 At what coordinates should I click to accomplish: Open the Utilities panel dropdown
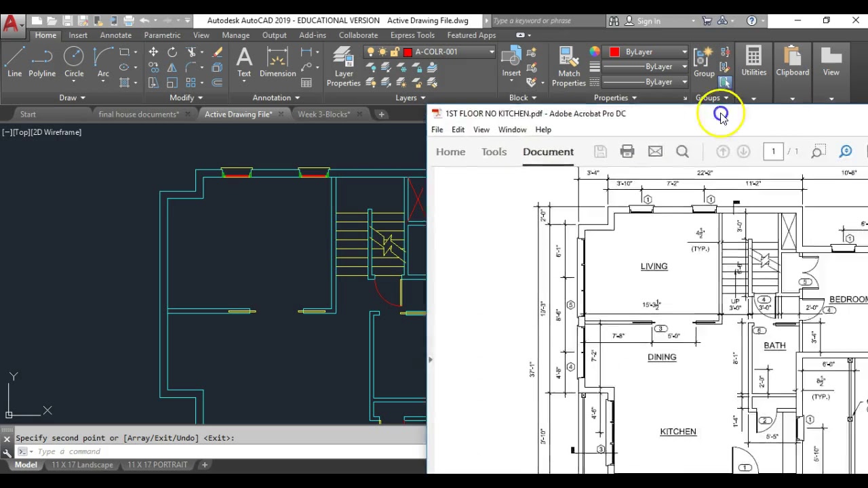[753, 99]
